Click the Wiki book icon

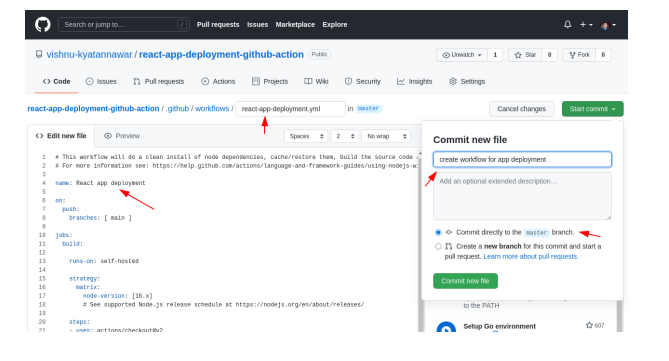tap(308, 82)
